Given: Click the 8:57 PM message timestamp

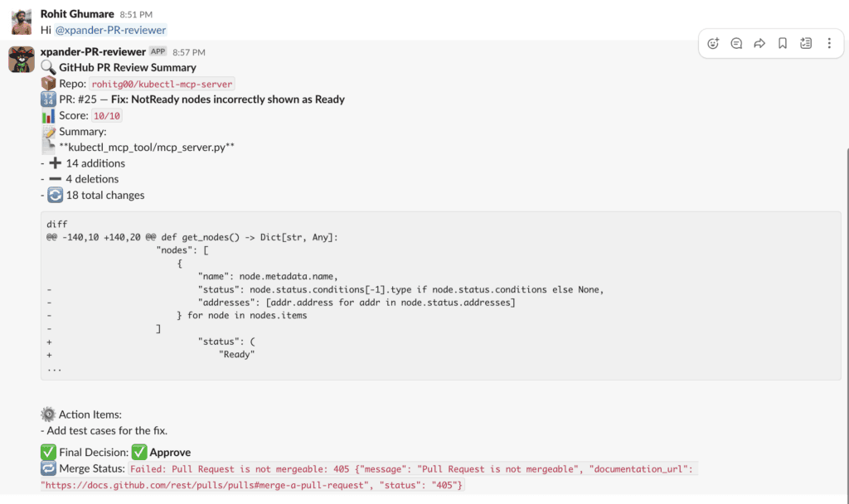Looking at the screenshot, I should coord(189,52).
